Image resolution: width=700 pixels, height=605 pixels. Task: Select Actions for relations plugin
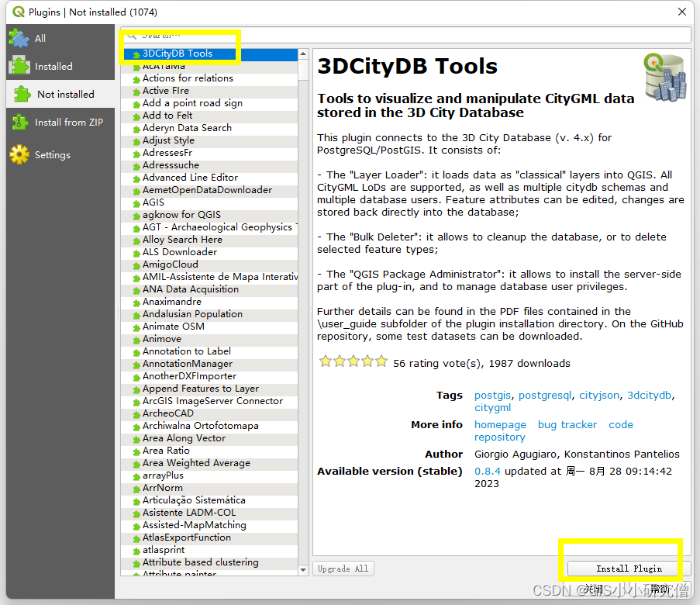click(x=209, y=78)
